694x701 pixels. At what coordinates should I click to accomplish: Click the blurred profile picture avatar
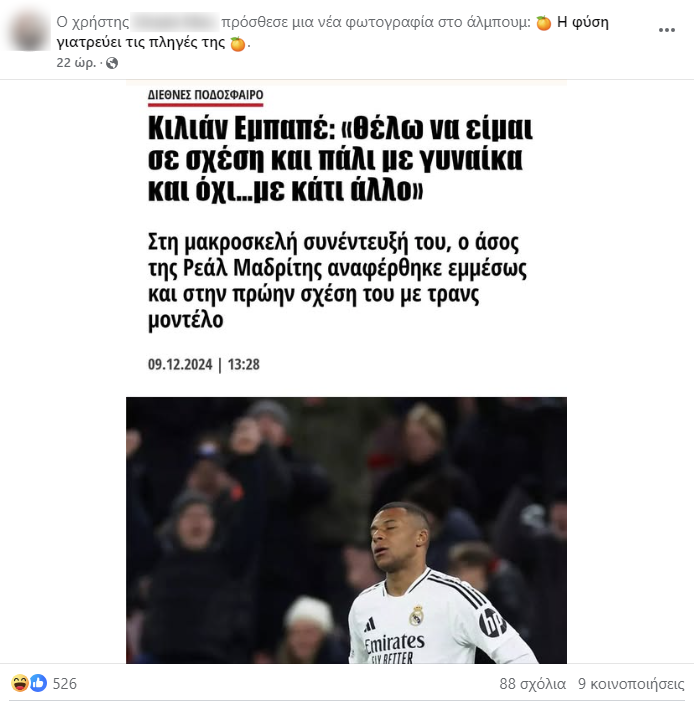[28, 30]
